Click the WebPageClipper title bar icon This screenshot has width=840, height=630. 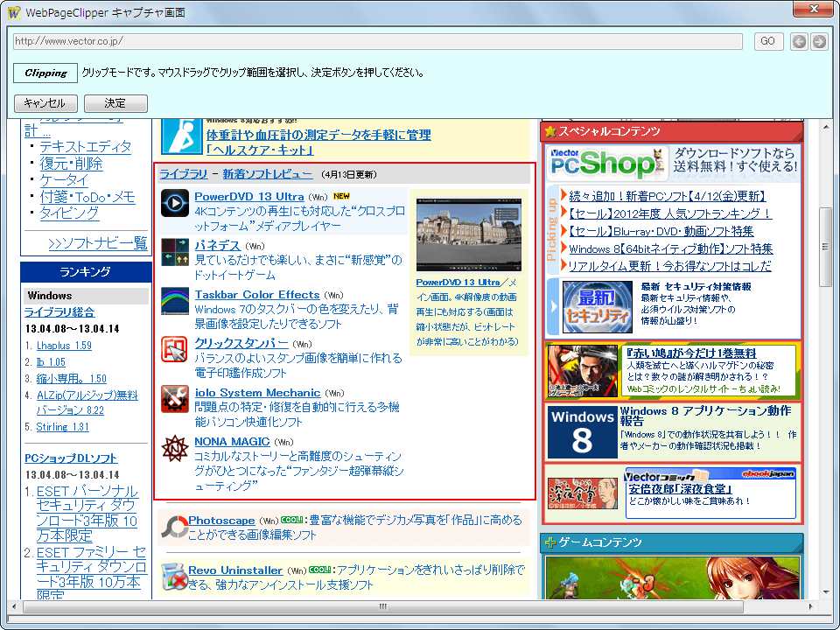click(x=15, y=11)
